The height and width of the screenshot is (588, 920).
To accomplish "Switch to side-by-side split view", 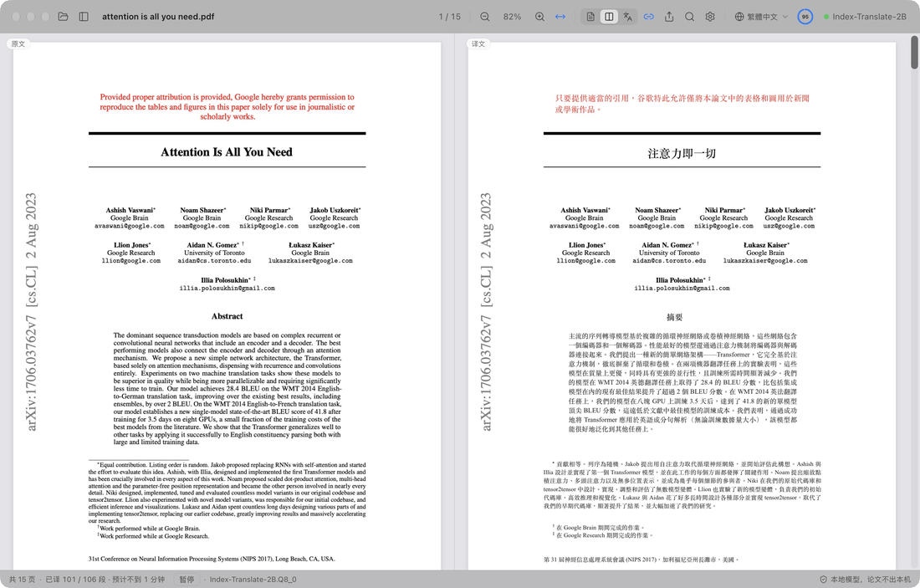I will point(609,17).
